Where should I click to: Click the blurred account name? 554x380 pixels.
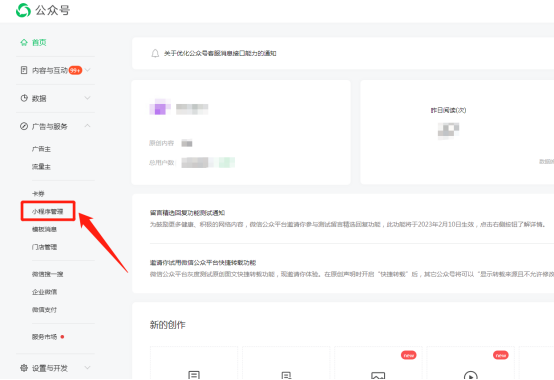192,109
